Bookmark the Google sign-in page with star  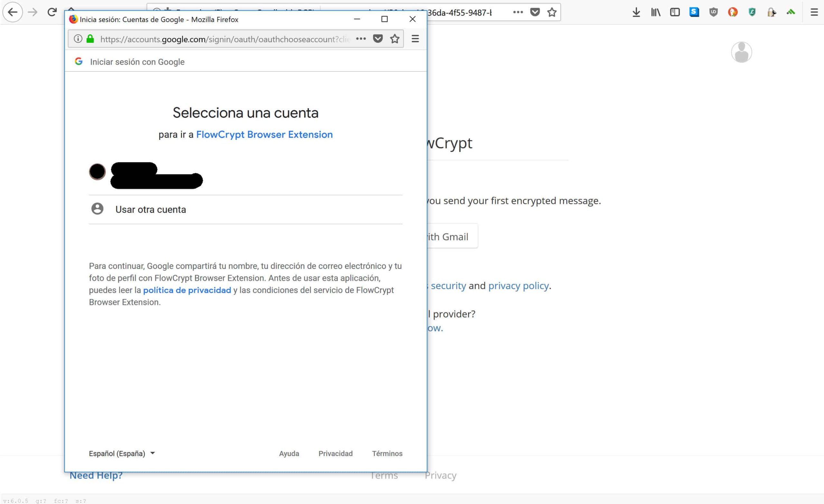click(395, 39)
